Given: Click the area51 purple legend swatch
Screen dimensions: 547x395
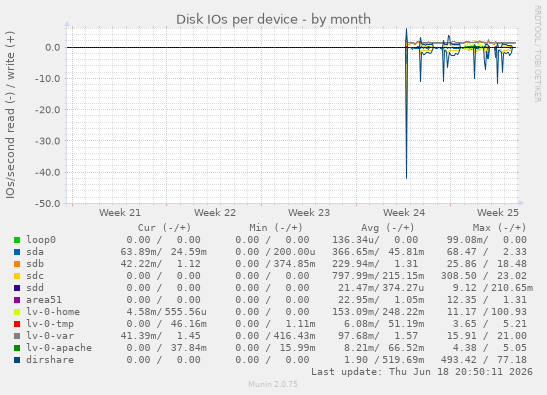Looking at the screenshot, I should coord(17,300).
